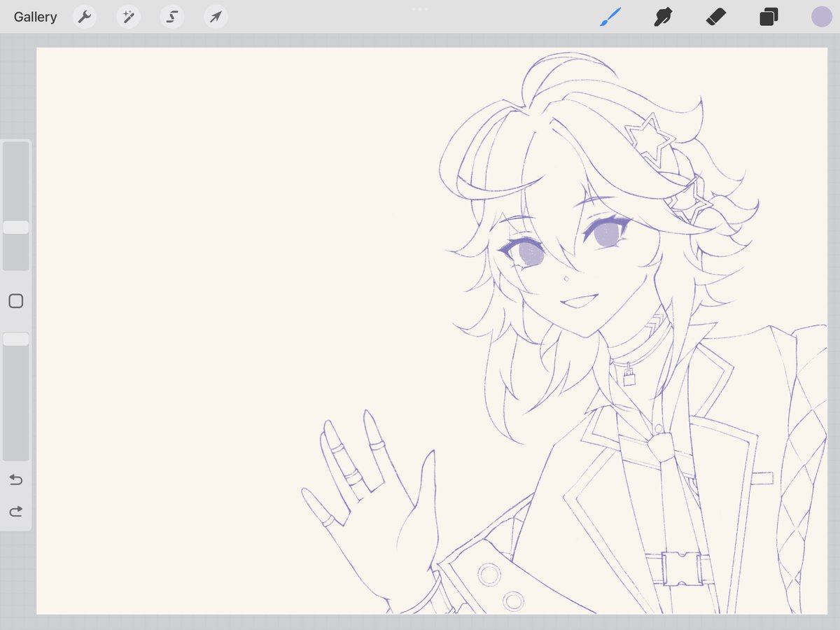
Task: Open the Layers panel
Action: click(x=769, y=17)
